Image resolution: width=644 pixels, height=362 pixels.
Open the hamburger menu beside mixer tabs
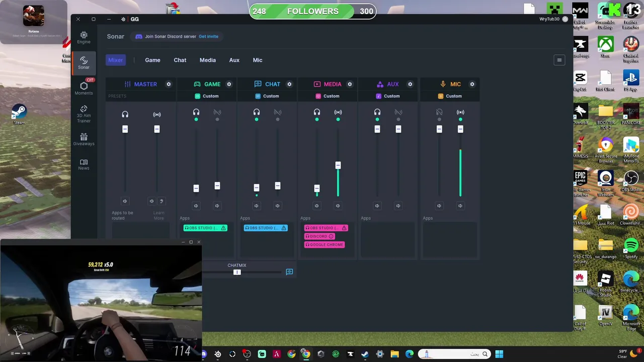[x=559, y=60]
